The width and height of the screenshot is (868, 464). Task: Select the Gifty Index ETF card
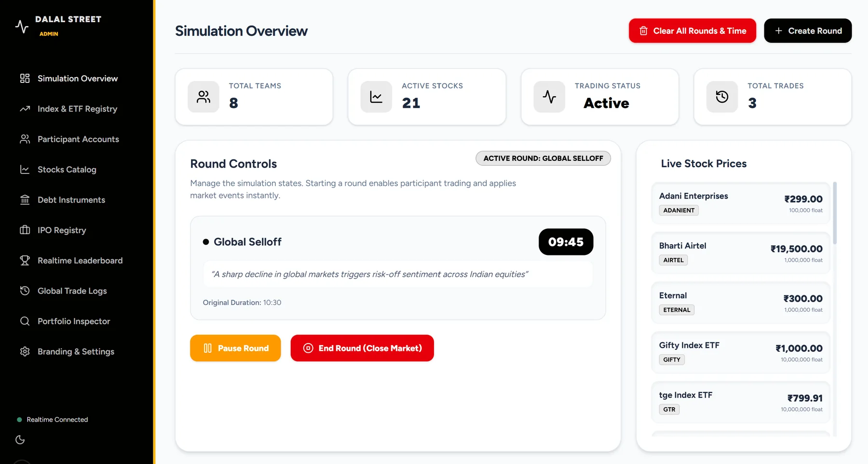pyautogui.click(x=741, y=352)
